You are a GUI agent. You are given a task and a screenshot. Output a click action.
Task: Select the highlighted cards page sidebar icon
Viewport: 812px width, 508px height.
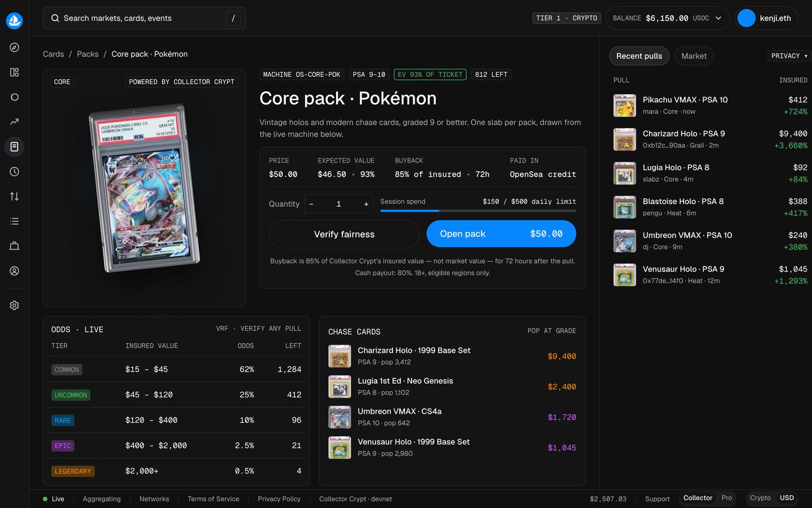tap(15, 147)
